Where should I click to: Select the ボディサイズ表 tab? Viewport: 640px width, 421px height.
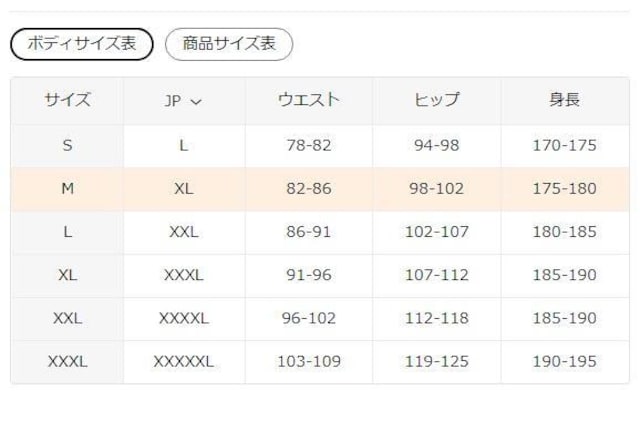click(x=81, y=44)
